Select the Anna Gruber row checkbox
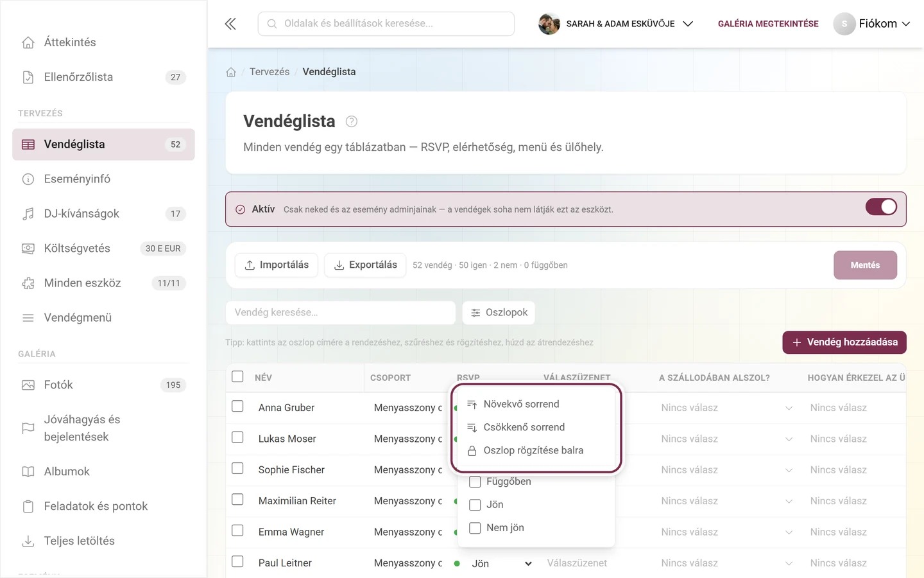 pyautogui.click(x=237, y=407)
